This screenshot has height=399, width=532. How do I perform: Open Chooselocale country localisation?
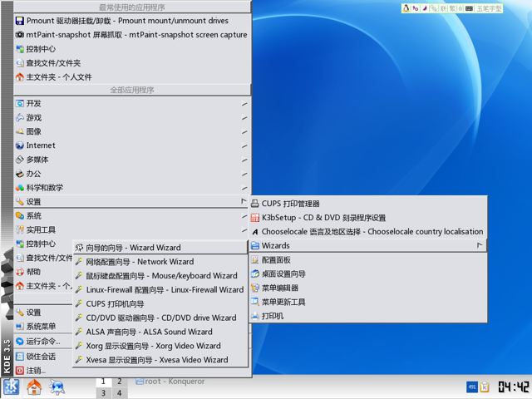369,232
